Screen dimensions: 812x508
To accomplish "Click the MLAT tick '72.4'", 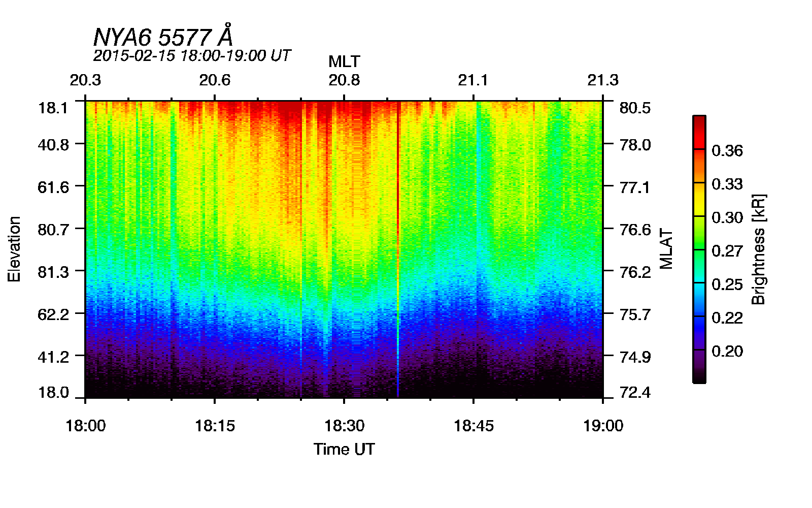I will point(635,392).
